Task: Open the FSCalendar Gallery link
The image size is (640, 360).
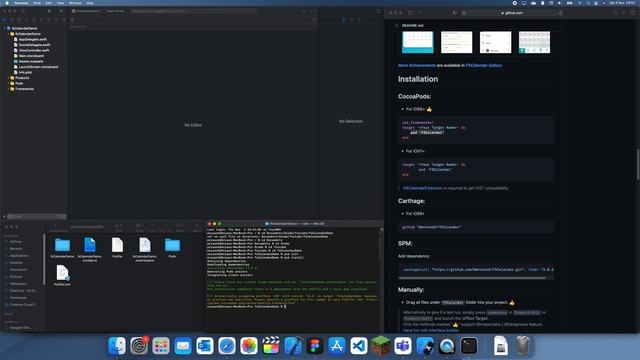Action: (484, 65)
